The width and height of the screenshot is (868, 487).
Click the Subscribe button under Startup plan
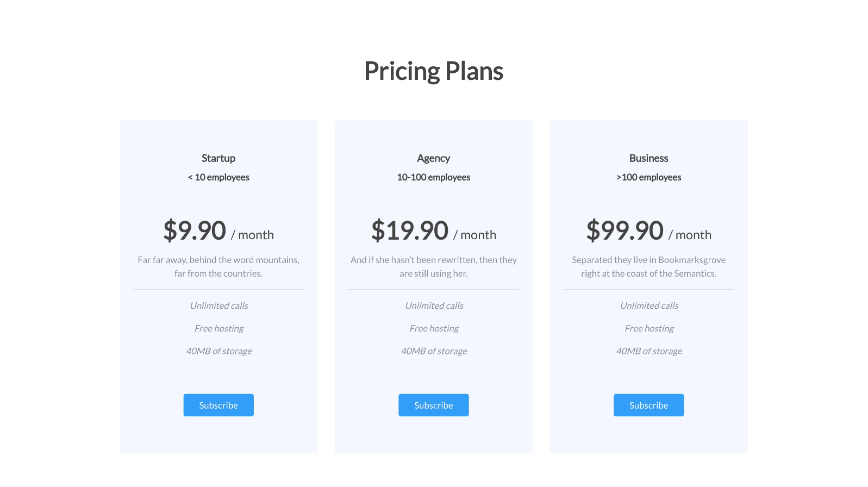tap(218, 405)
